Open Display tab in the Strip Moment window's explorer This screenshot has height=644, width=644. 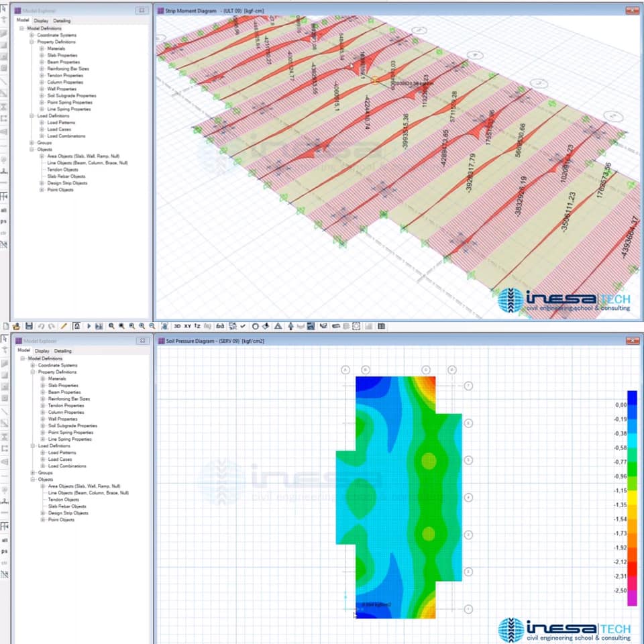click(41, 21)
